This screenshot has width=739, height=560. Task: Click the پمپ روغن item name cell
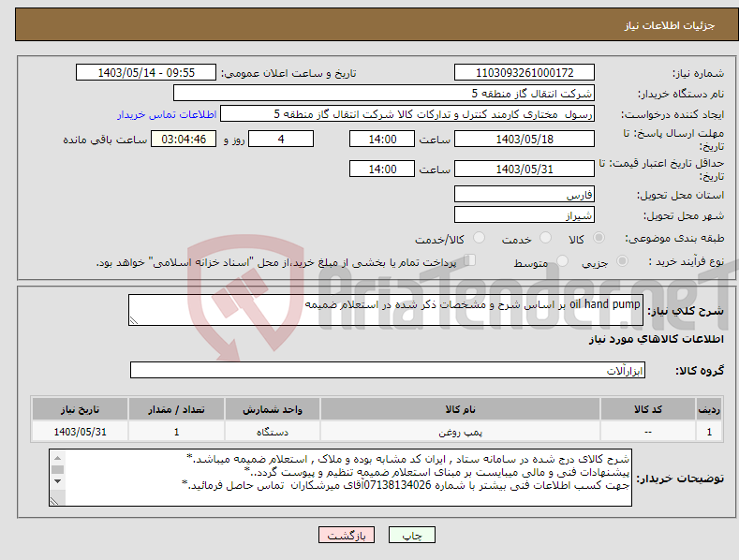pyautogui.click(x=461, y=432)
